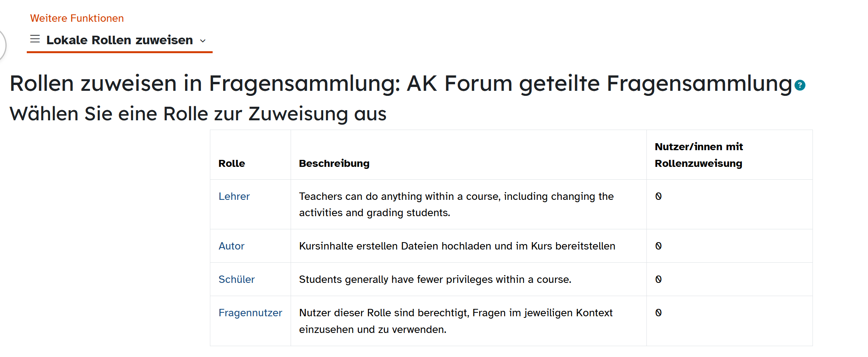This screenshot has height=357, width=868.
Task: Select the Lokale Rollen zuweisen menu label
Action: coord(120,40)
